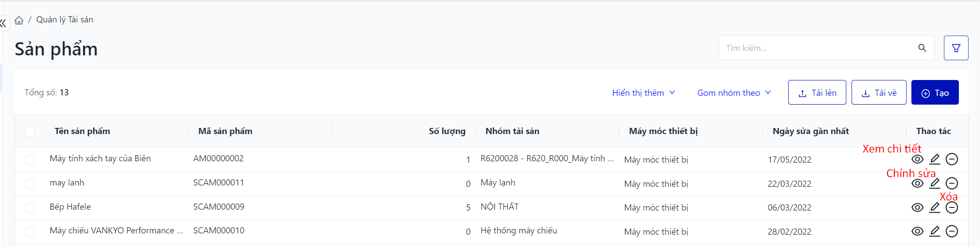Screen dimensions: 980x247
Task: Expand the Hiển thị thêm dropdown
Action: [x=643, y=93]
